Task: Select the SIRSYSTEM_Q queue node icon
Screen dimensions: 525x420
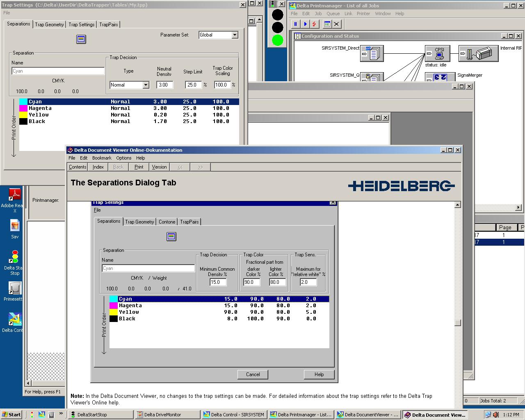Action: (x=372, y=77)
